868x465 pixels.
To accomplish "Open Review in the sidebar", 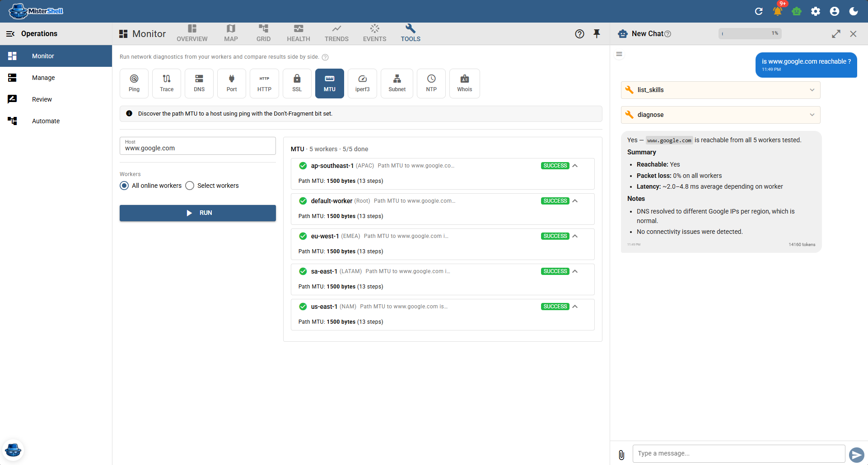I will pyautogui.click(x=56, y=99).
